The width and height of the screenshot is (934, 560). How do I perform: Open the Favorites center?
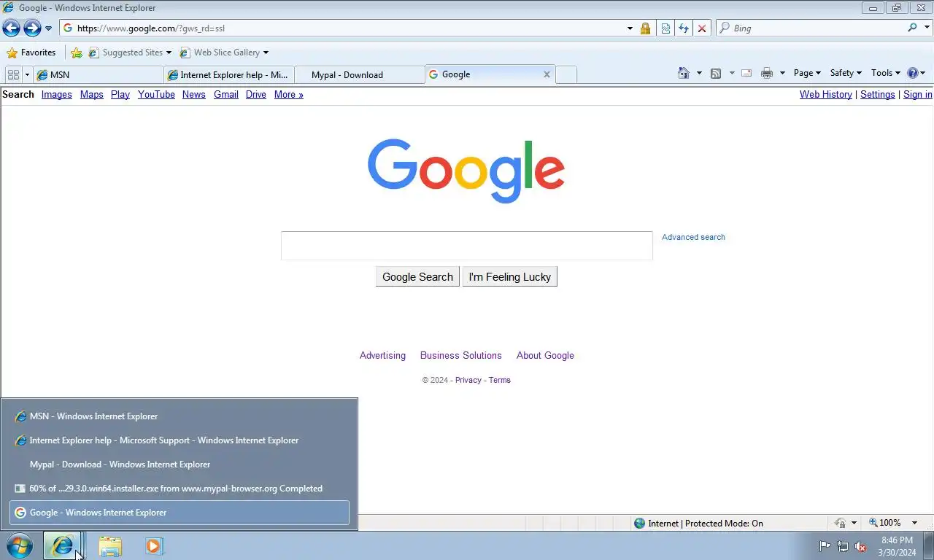pyautogui.click(x=31, y=52)
